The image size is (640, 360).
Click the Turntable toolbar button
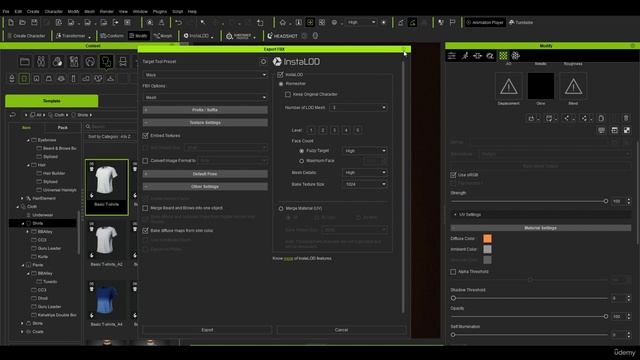(521, 22)
